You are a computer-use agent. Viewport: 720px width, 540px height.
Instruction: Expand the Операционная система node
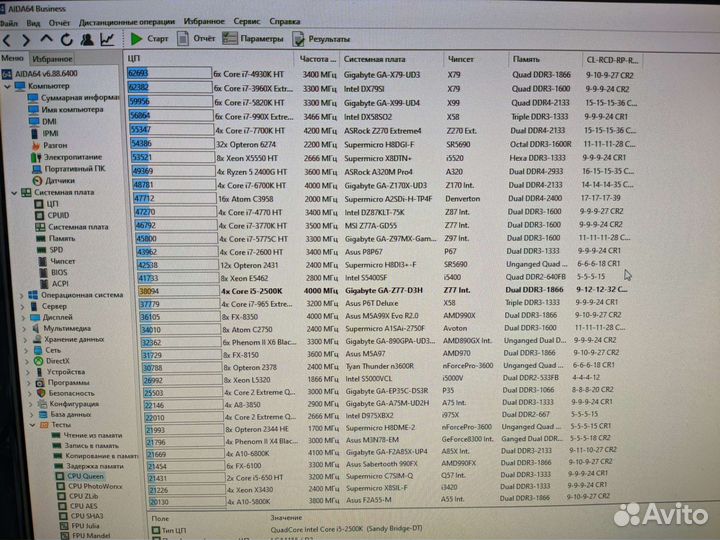click(21, 295)
